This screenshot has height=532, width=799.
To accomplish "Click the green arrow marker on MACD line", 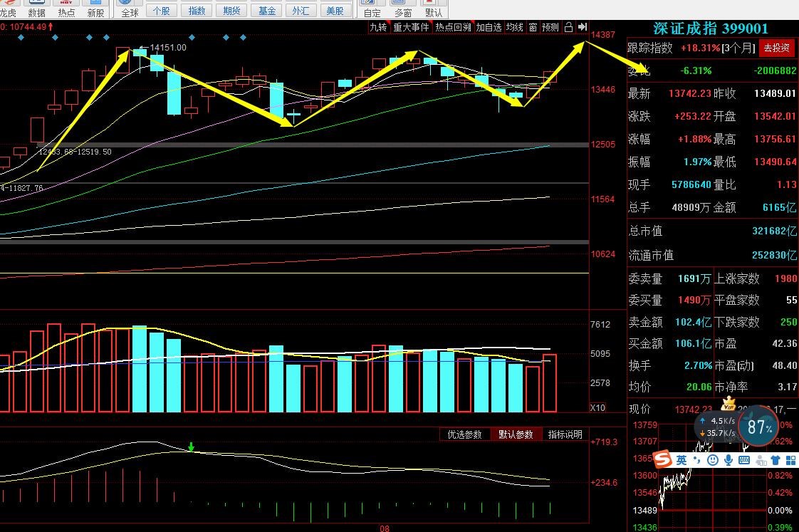I will click(x=191, y=447).
